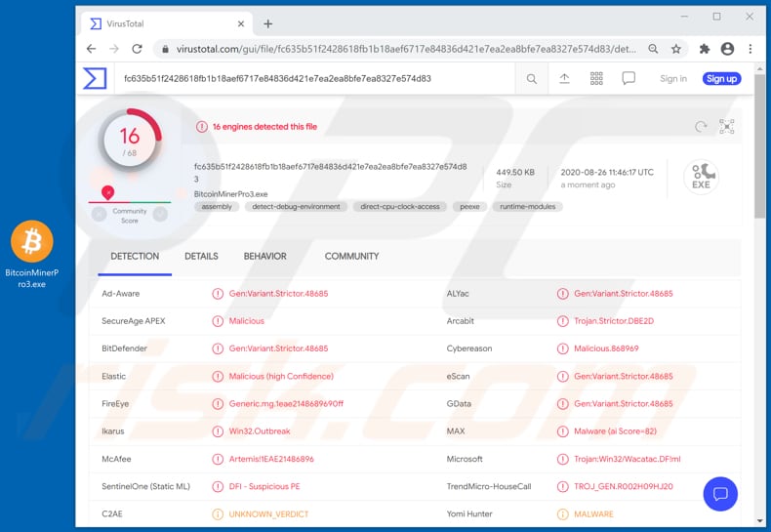Click the EXE file type icon

(x=701, y=177)
